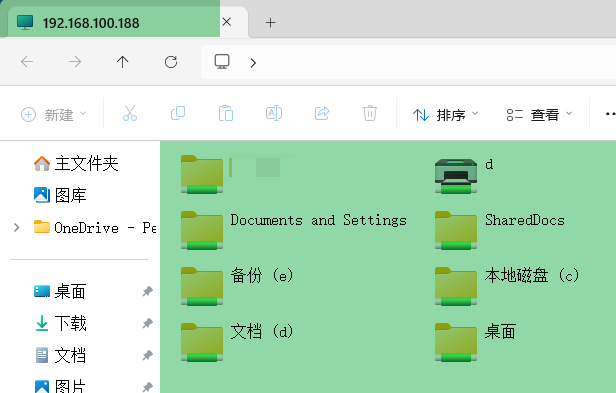
Task: Select the Documents and Settings shared folder
Action: click(294, 231)
